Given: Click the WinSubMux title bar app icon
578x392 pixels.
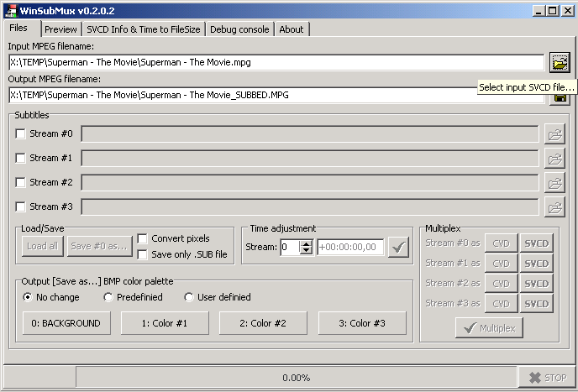Looking at the screenshot, I should (10, 10).
